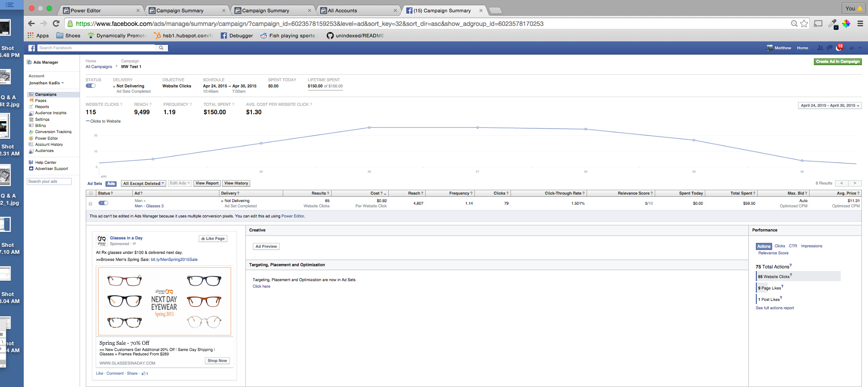Click View History button

[x=236, y=183]
